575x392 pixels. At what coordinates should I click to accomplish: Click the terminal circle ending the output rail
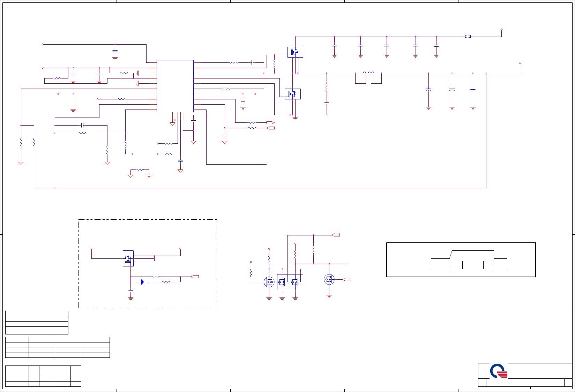(x=520, y=63)
